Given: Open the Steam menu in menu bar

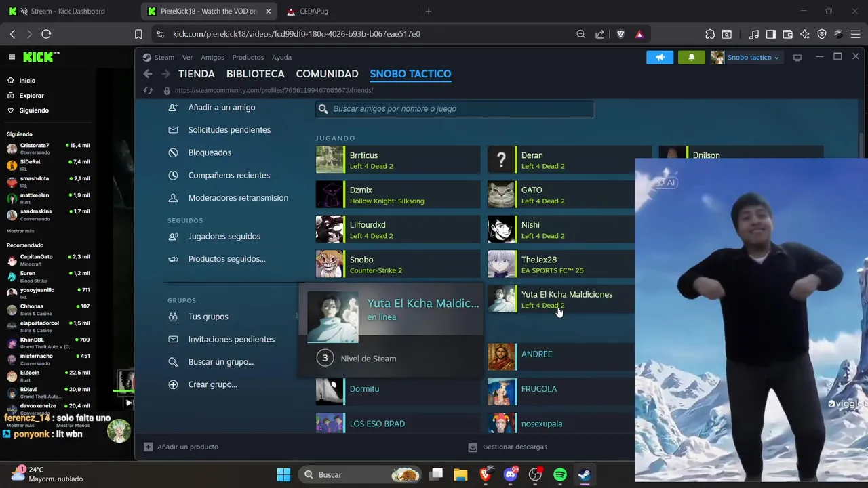Looking at the screenshot, I should (x=164, y=58).
